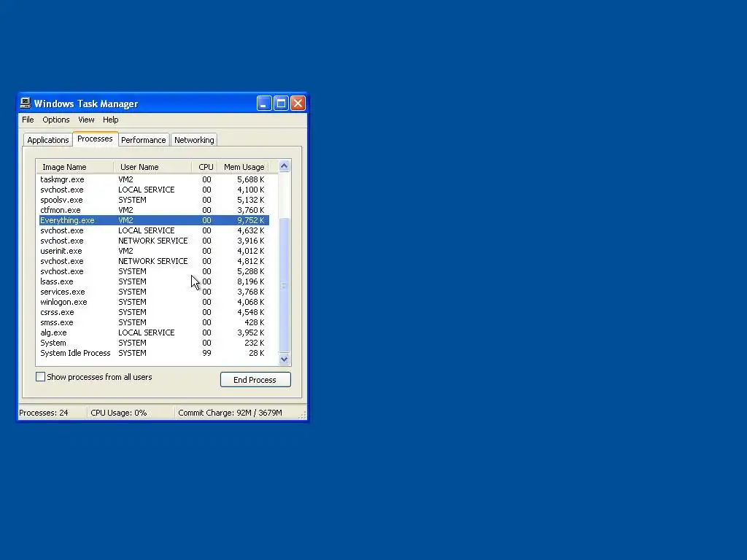Select svchost.exe using 4,812 K memory

coord(154,262)
